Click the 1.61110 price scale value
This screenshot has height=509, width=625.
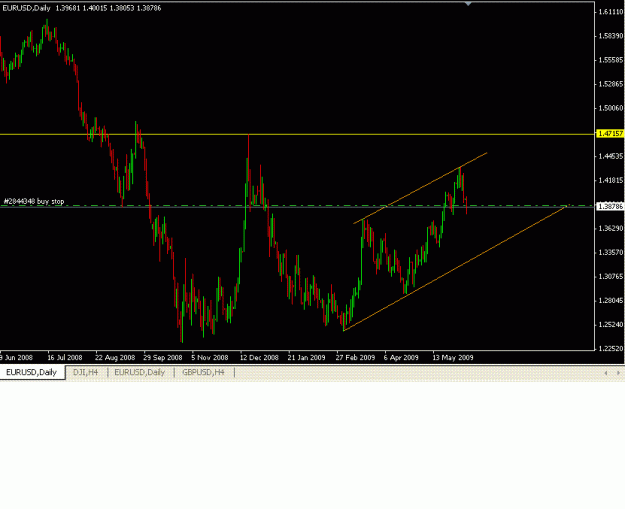pyautogui.click(x=610, y=12)
